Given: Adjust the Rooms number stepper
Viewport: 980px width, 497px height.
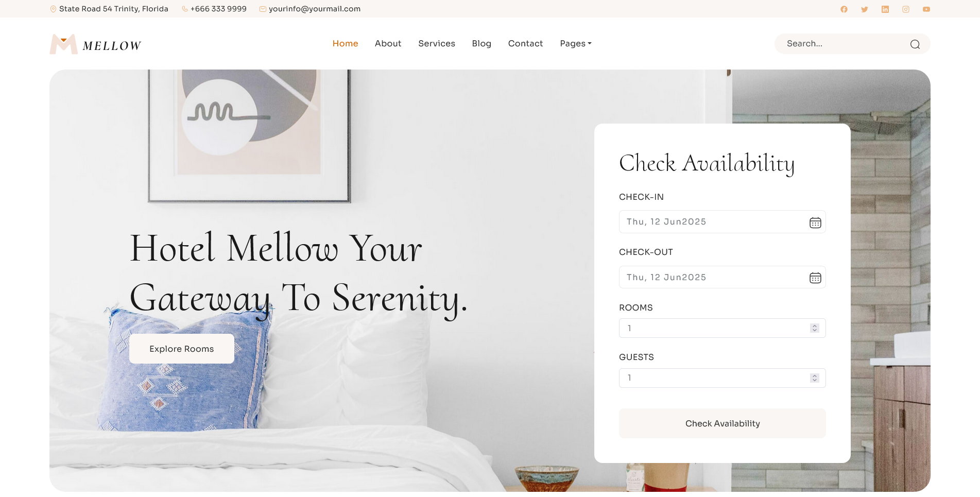Looking at the screenshot, I should (814, 328).
